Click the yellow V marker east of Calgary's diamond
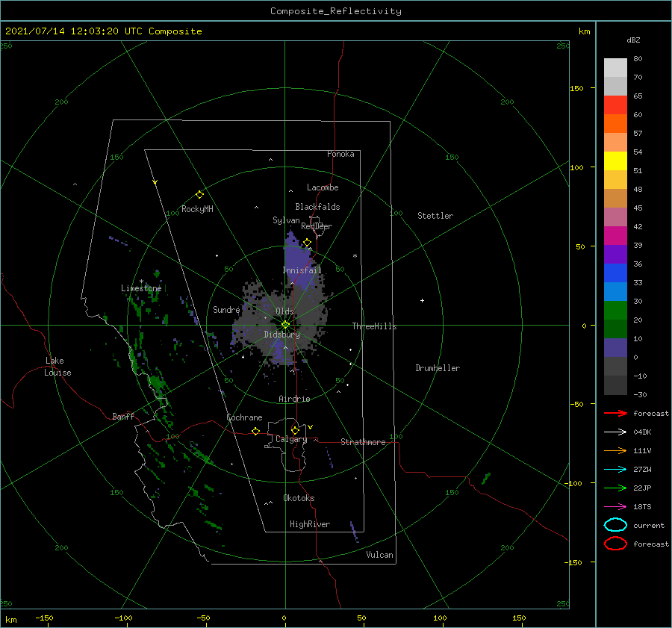The width and height of the screenshot is (672, 628). pyautogui.click(x=311, y=427)
